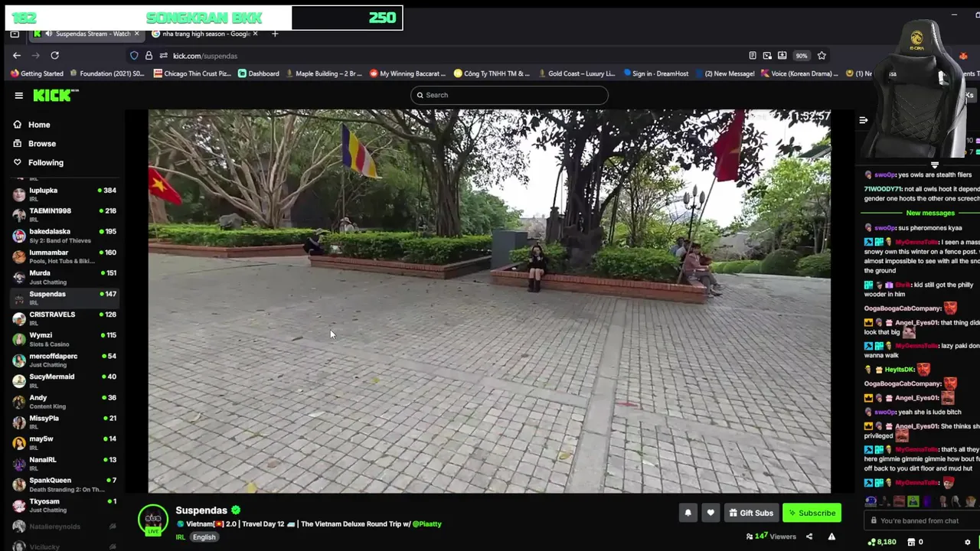This screenshot has width=980, height=551.
Task: Open Chicago Thin Crust Pizza bookmark
Action: pos(192,73)
